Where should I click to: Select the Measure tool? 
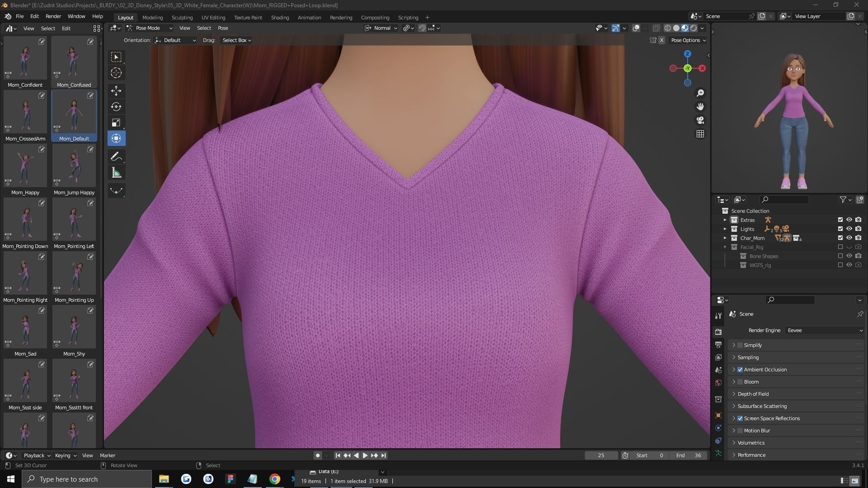click(116, 173)
